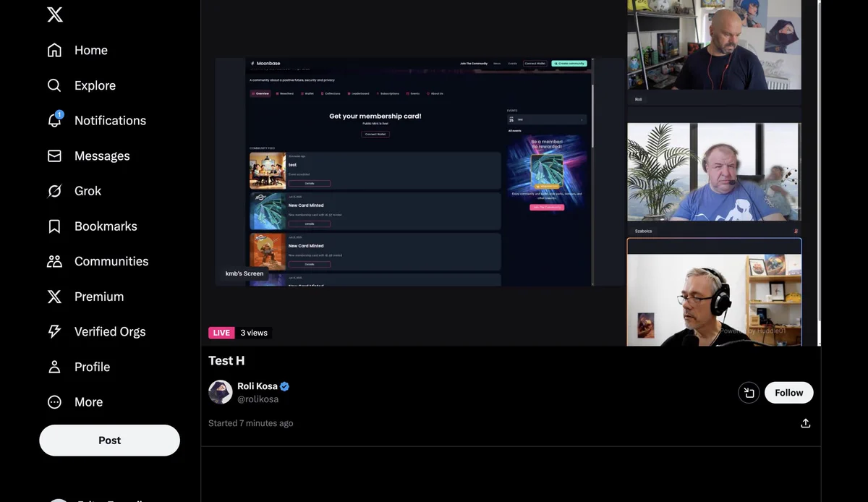Click the share upload icon
Viewport: 868px width, 502px height.
tap(806, 423)
